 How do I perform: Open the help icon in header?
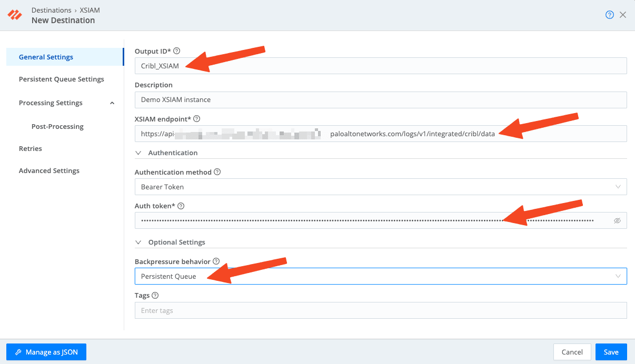(x=609, y=15)
